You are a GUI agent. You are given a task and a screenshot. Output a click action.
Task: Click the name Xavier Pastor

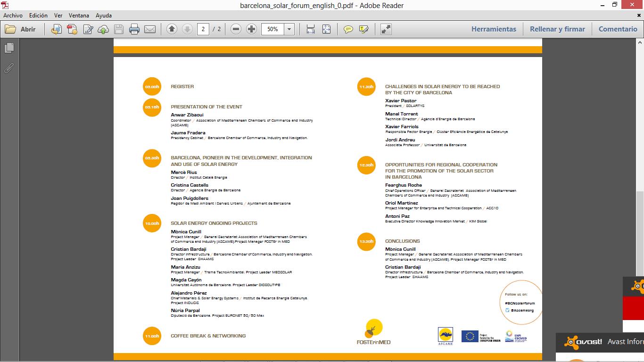[401, 101]
